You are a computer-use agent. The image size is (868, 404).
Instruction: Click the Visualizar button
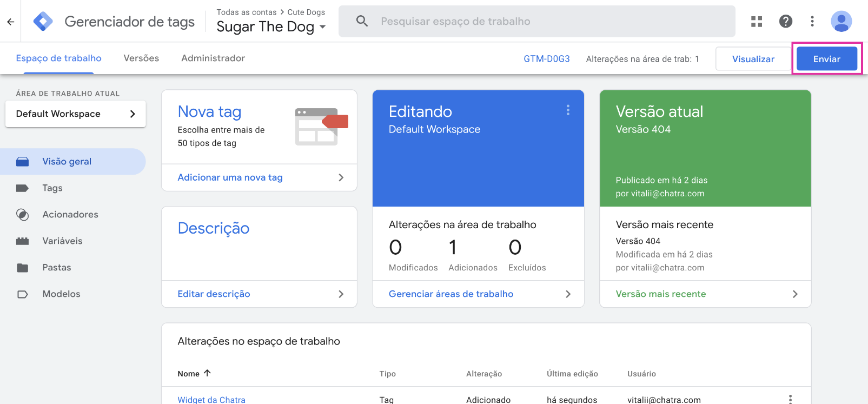pos(753,59)
